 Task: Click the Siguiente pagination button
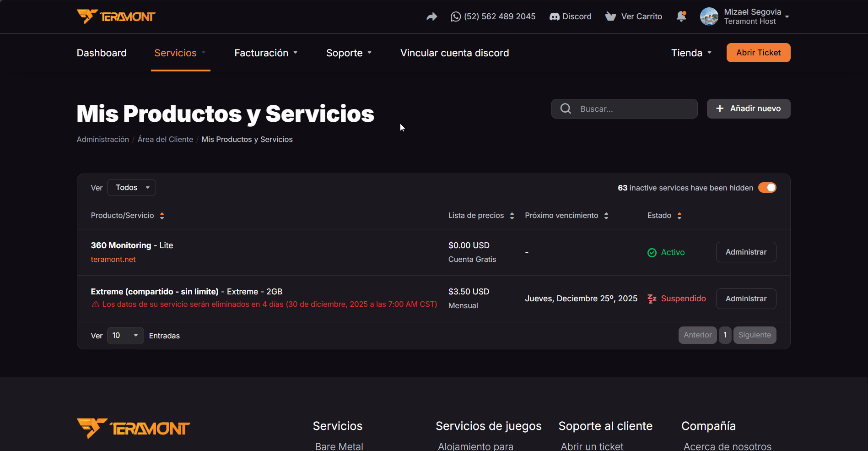point(755,335)
